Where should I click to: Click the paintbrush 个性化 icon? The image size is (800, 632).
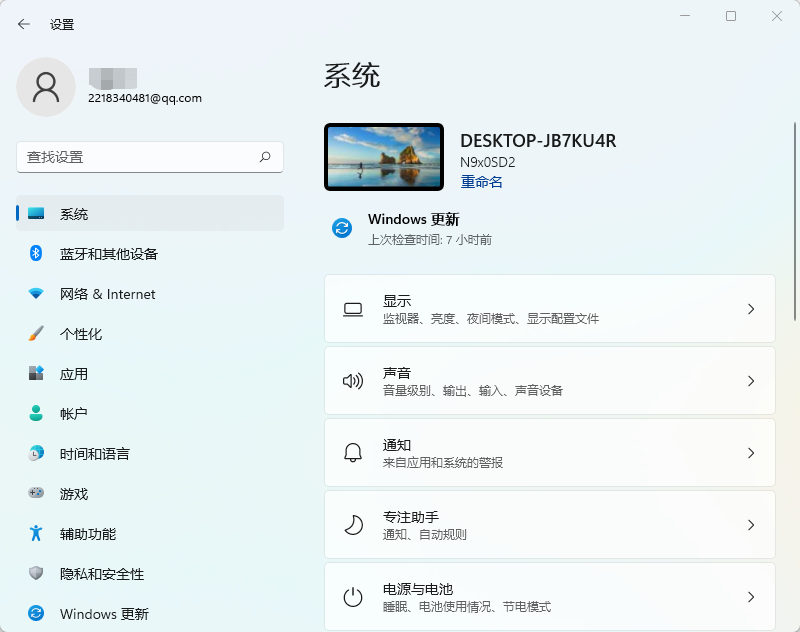[x=36, y=333]
